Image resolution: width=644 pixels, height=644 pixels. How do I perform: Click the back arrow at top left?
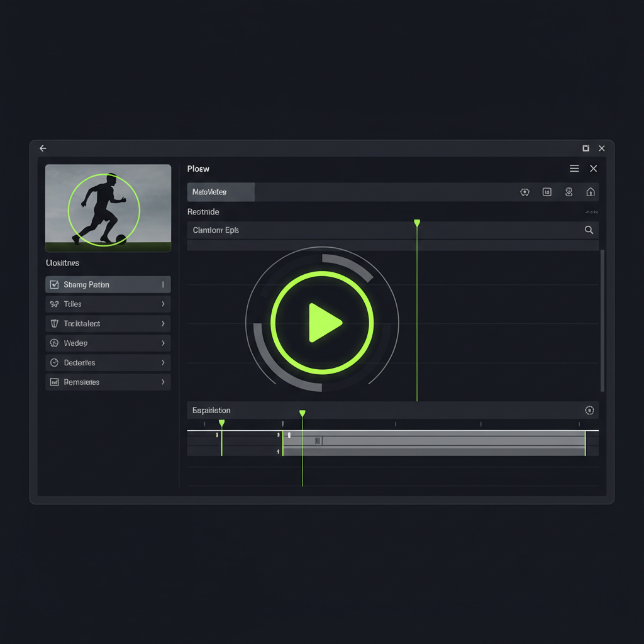[x=43, y=148]
